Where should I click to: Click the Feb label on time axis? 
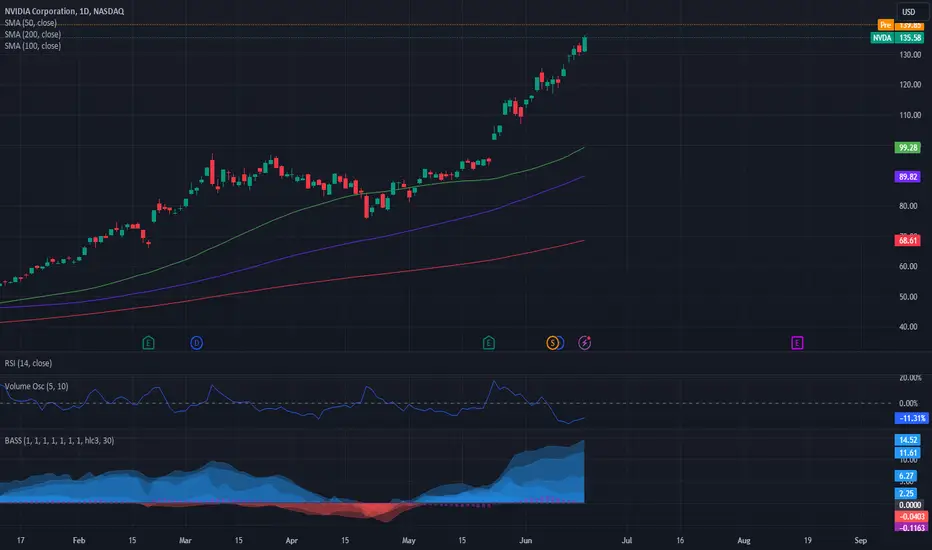[79, 541]
